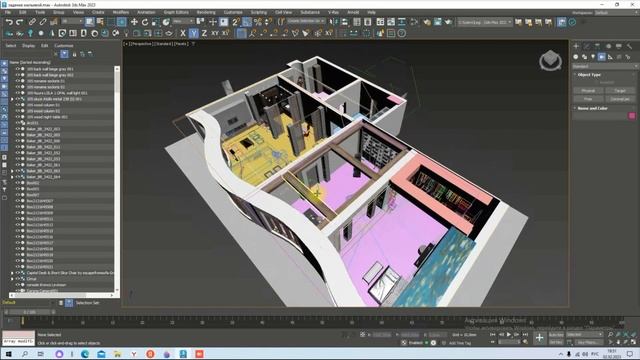Click Add Time Tag in status bar
The width and height of the screenshot is (640, 360).
(x=460, y=343)
